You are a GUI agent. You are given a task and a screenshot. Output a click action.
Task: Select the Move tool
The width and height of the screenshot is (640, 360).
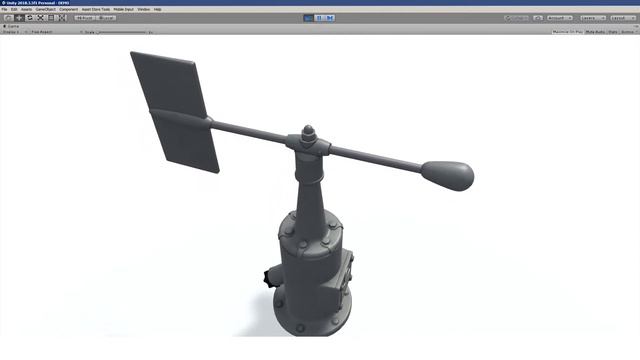19,18
